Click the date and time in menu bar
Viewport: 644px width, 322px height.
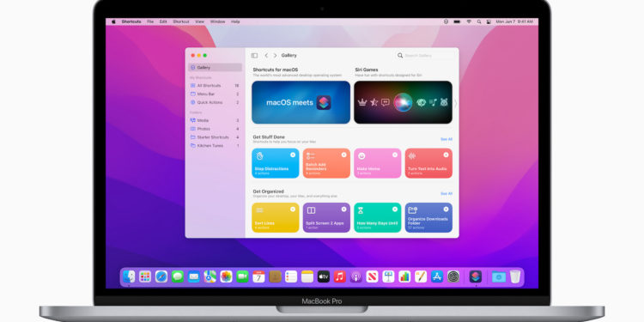pos(514,21)
